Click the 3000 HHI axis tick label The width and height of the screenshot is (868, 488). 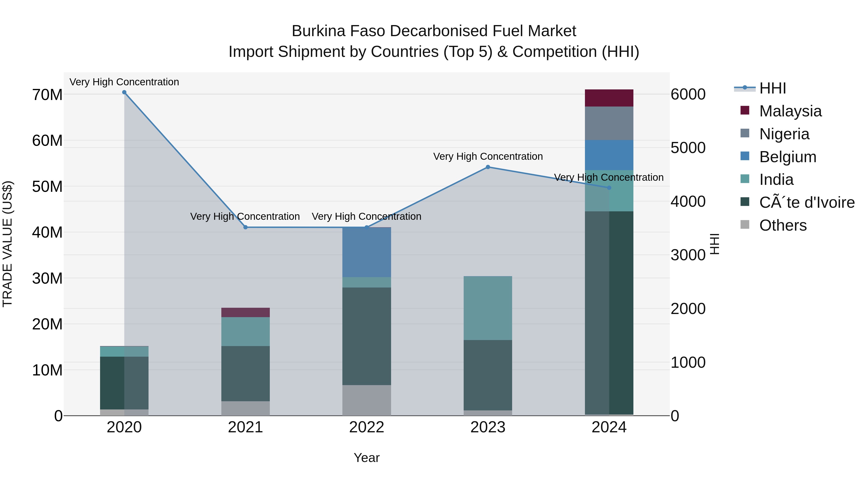[x=688, y=255]
